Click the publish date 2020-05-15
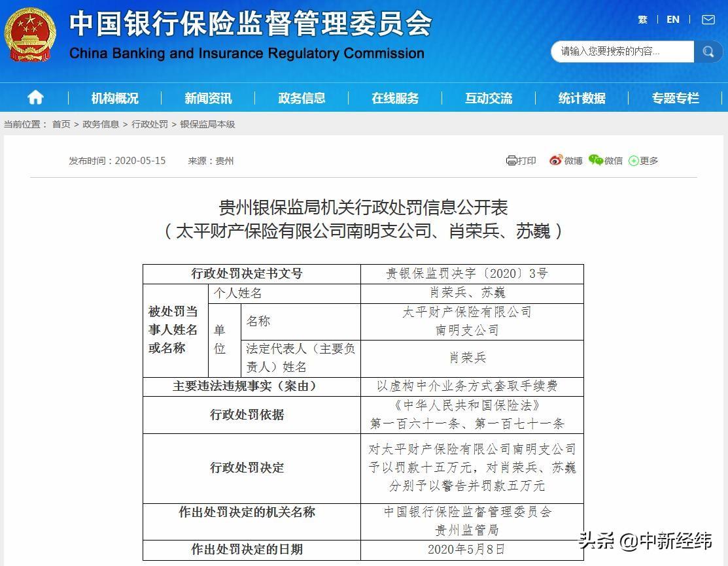The image size is (728, 566). pyautogui.click(x=140, y=161)
